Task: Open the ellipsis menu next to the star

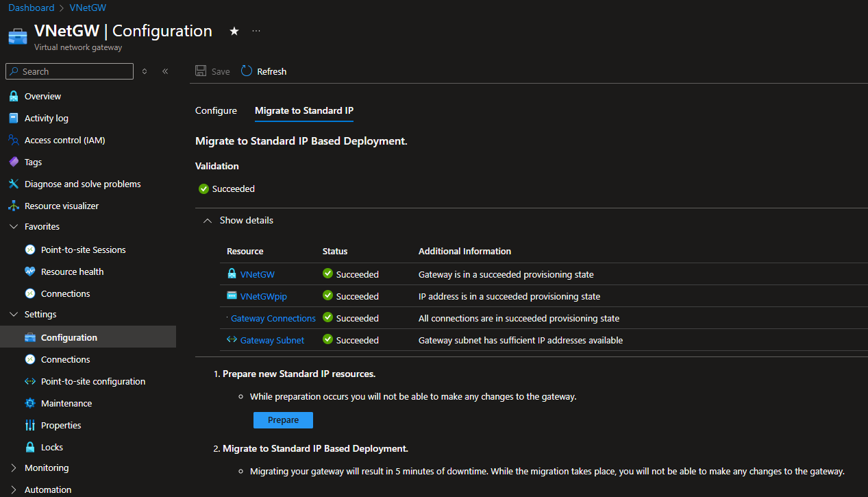Action: point(256,31)
